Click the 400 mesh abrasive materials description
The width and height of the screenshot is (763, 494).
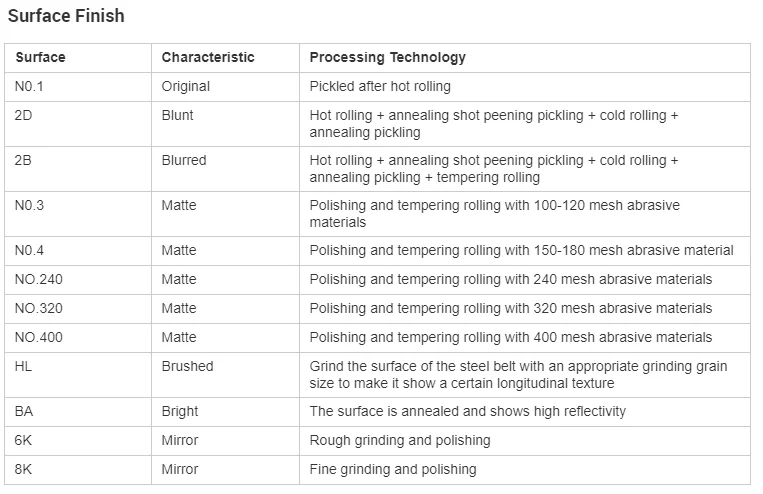pyautogui.click(x=511, y=337)
